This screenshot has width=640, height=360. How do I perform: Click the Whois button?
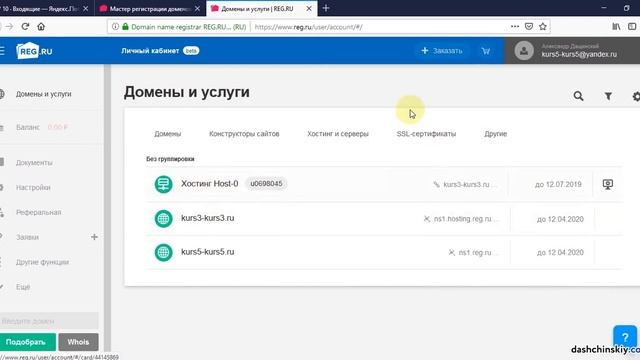(x=78, y=342)
